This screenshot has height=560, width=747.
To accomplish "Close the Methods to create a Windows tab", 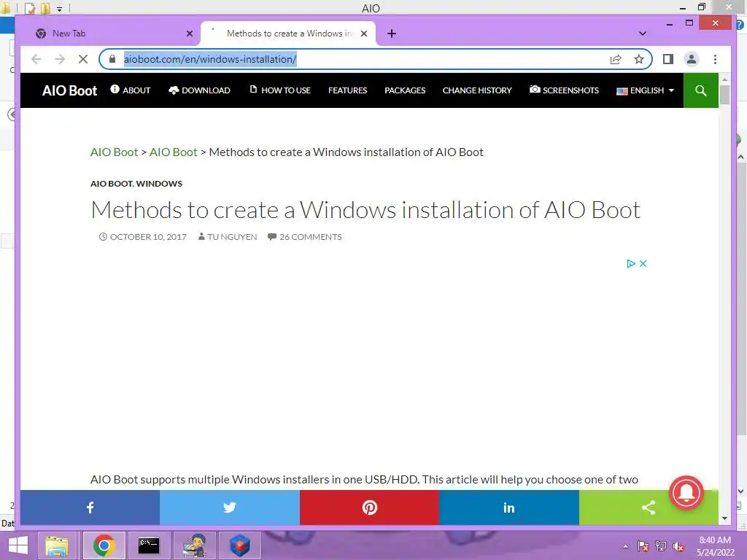I will coord(364,34).
